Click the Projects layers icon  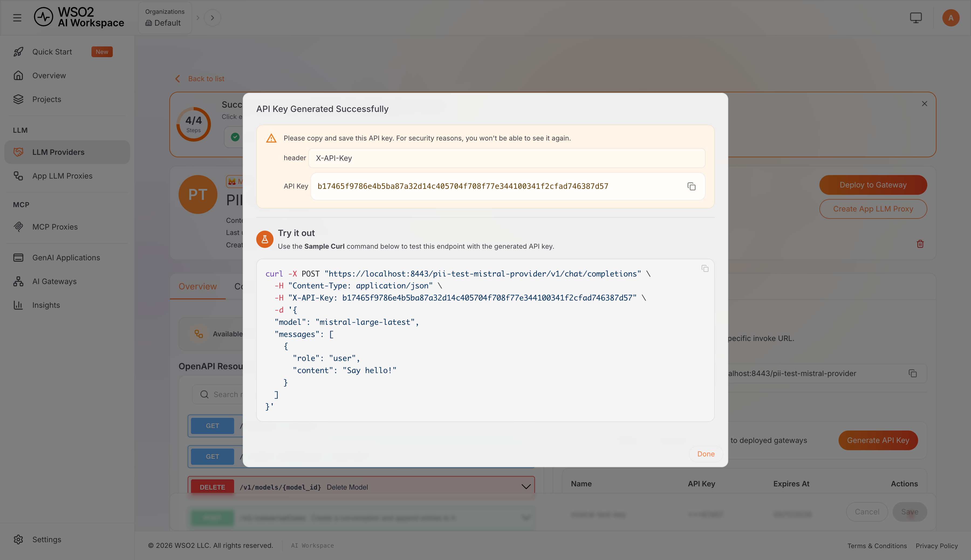[18, 99]
